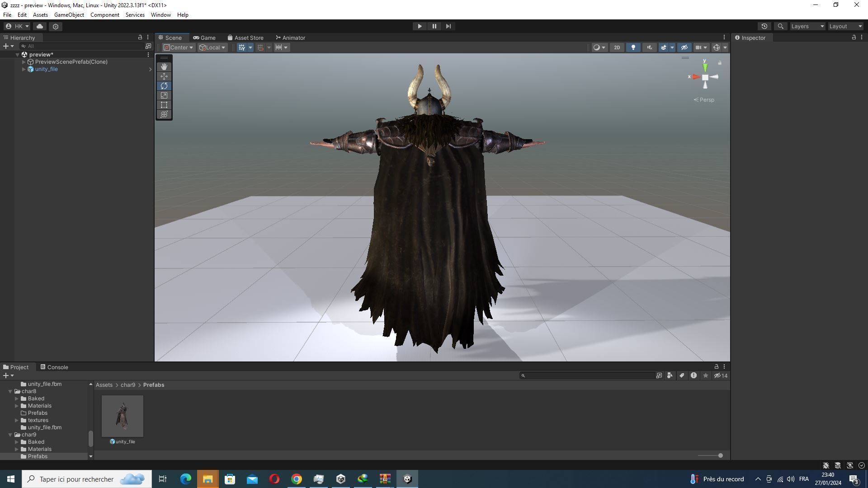Open the version control settings icon
Screen dimensions: 868x488
(56, 26)
